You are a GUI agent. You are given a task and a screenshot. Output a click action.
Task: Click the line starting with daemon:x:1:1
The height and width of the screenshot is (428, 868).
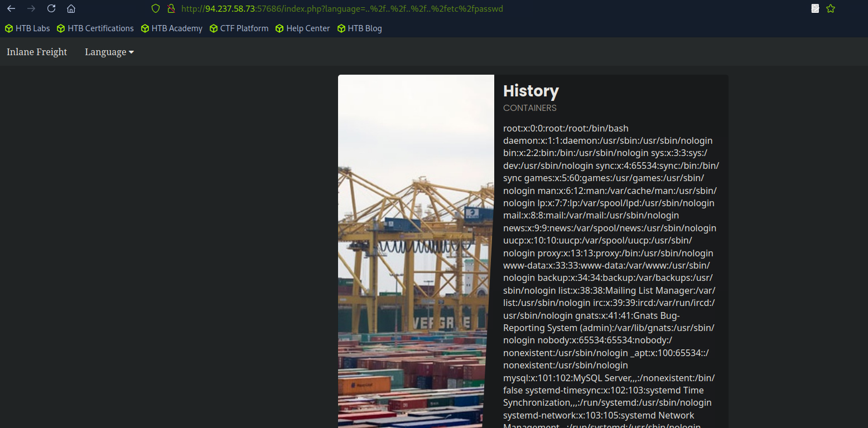(608, 141)
